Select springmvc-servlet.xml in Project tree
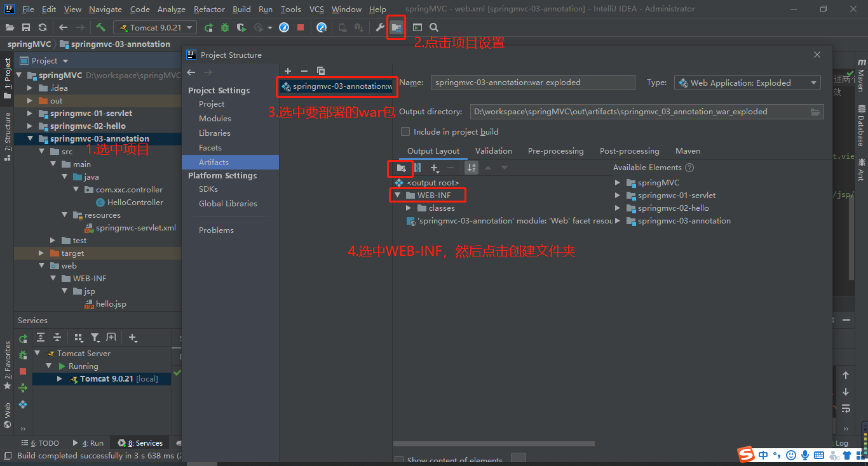Image resolution: width=868 pixels, height=466 pixels. pyautogui.click(x=136, y=227)
